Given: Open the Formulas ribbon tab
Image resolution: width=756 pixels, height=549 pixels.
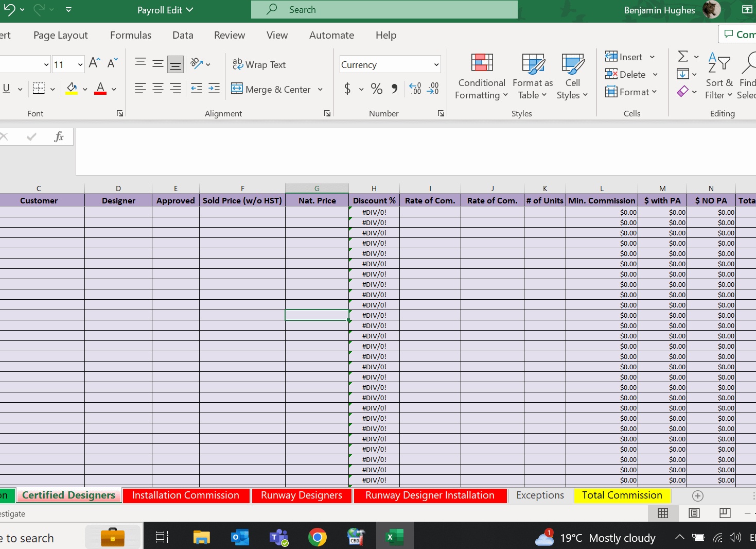Looking at the screenshot, I should pyautogui.click(x=131, y=35).
